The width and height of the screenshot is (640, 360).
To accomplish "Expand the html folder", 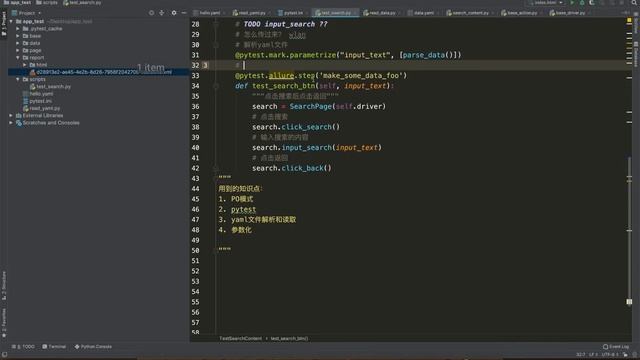I will 25,65.
